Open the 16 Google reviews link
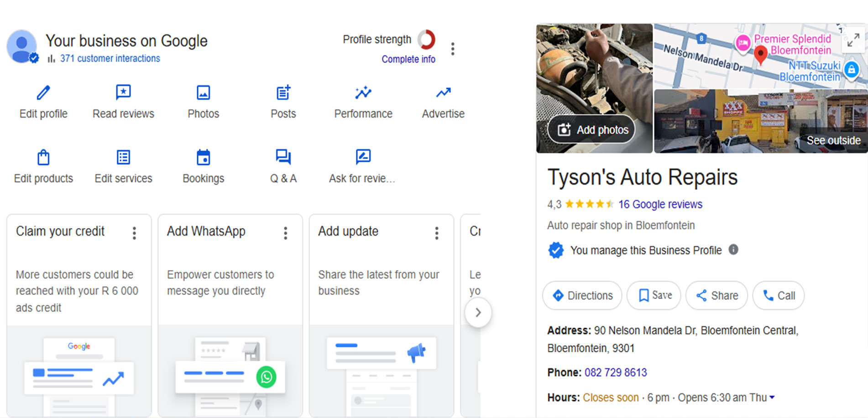 pos(660,204)
